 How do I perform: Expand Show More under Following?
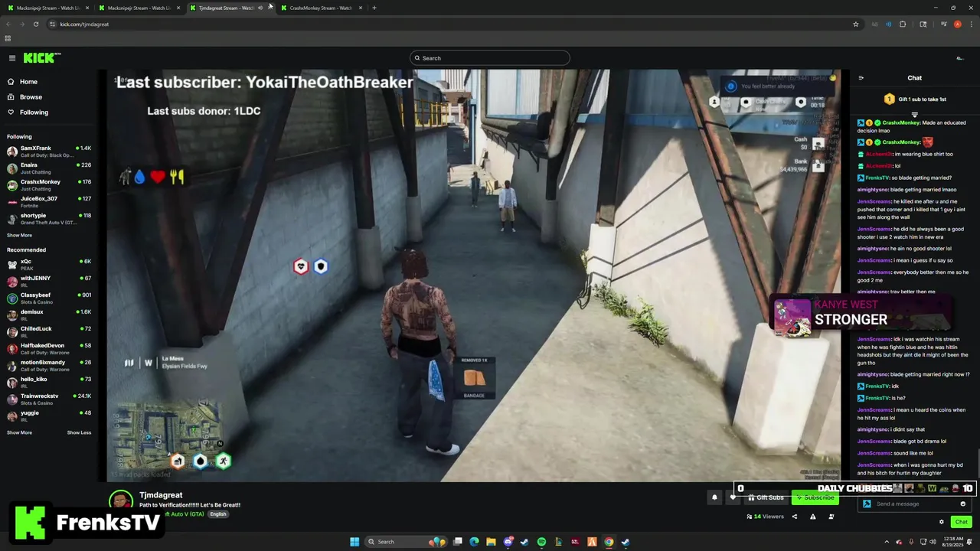(19, 236)
